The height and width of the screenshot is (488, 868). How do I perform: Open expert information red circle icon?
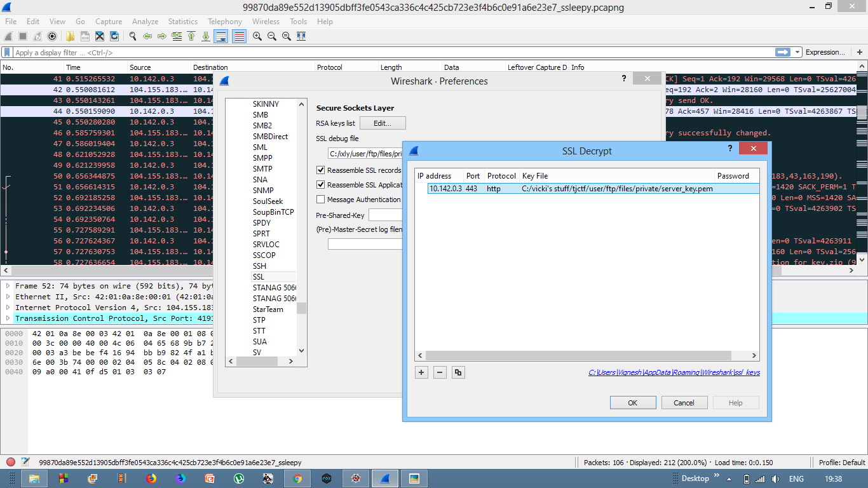[x=11, y=462]
